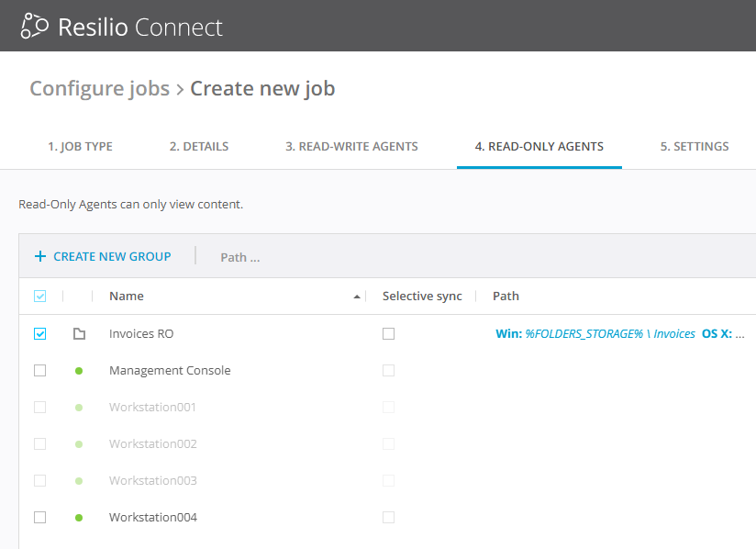Click status dot next to Workstation002
This screenshot has height=549, width=756.
point(79,444)
